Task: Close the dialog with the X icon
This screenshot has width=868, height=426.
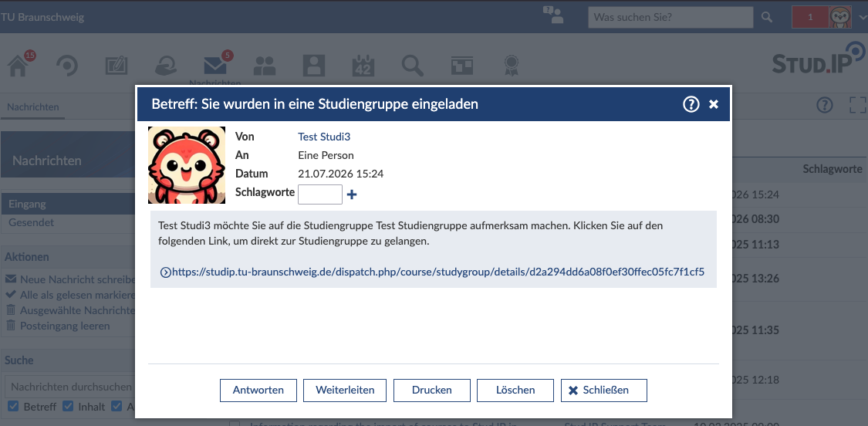Action: (714, 104)
